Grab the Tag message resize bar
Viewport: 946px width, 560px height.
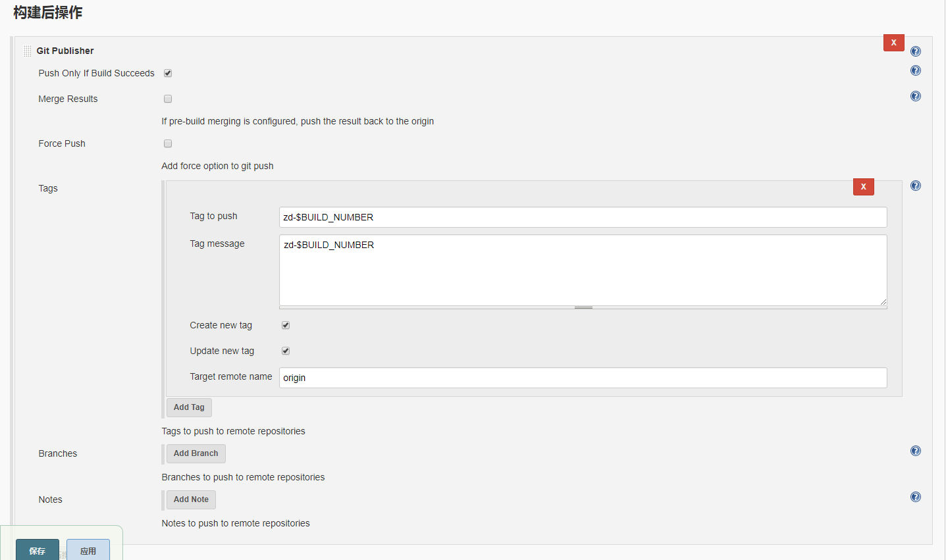[583, 307]
